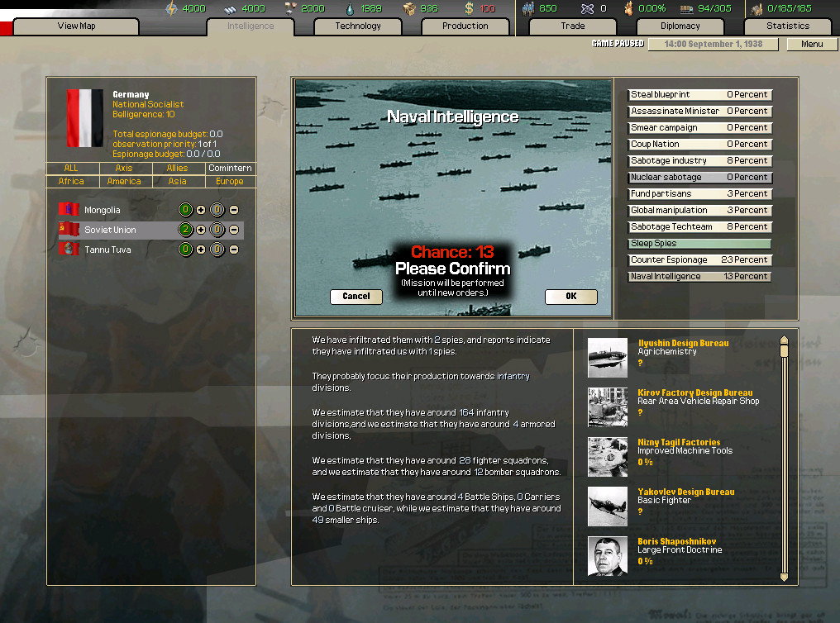Click the Boris Shaposhnikov portrait
The width and height of the screenshot is (840, 623).
(608, 556)
